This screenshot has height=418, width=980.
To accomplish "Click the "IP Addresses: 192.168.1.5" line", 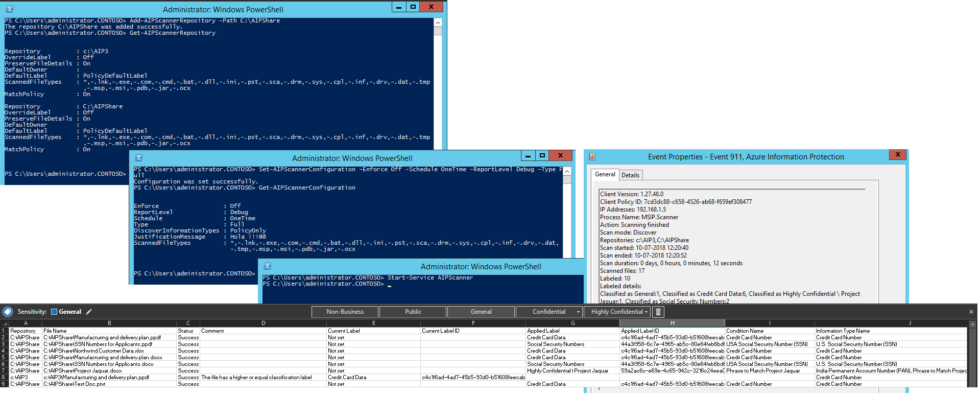I will [x=633, y=210].
